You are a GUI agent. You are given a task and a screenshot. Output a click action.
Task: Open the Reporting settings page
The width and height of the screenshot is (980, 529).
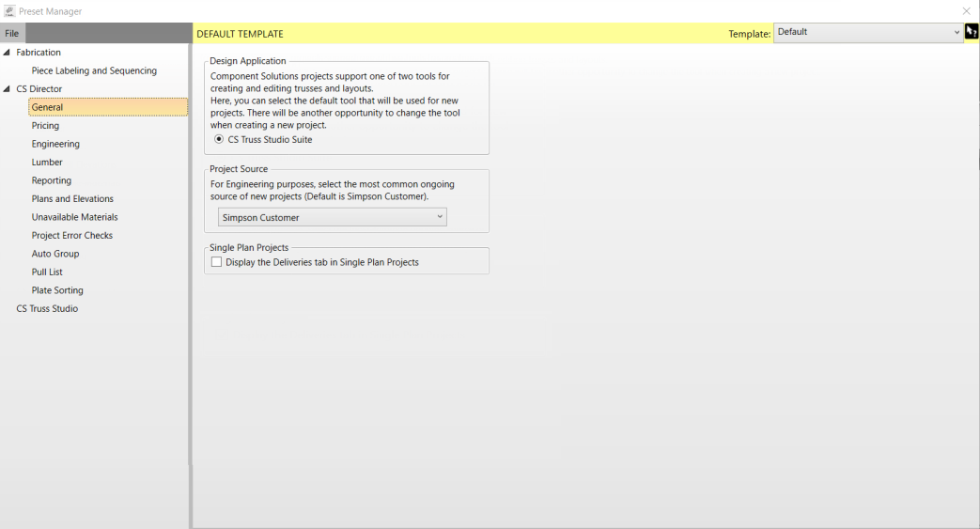(x=52, y=180)
